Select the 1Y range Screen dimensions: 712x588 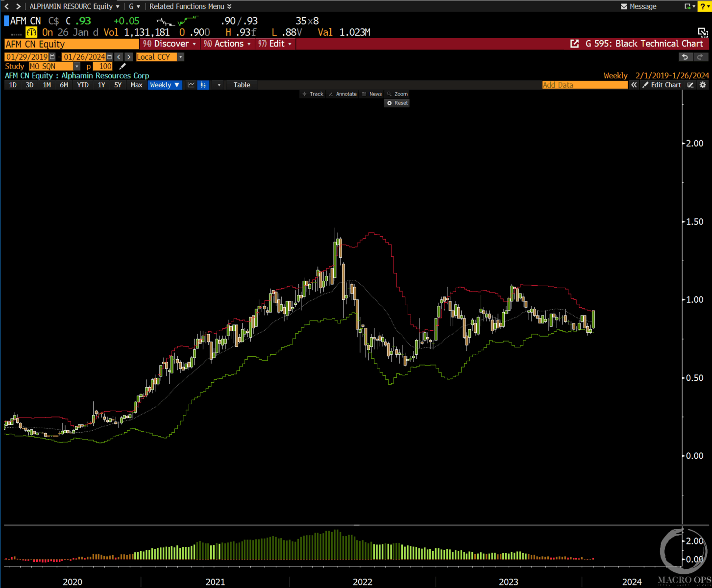101,85
